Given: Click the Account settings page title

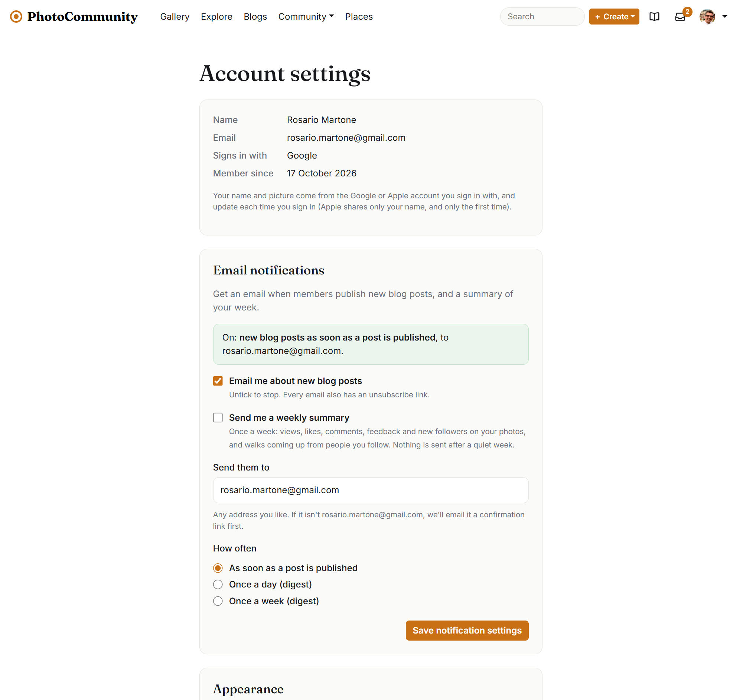Looking at the screenshot, I should click(285, 74).
